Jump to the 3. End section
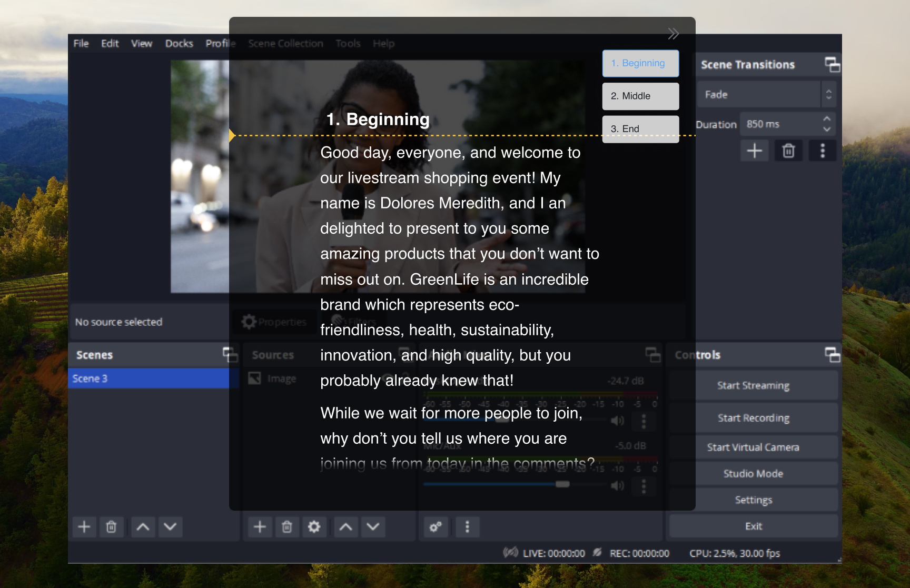 [x=640, y=129]
